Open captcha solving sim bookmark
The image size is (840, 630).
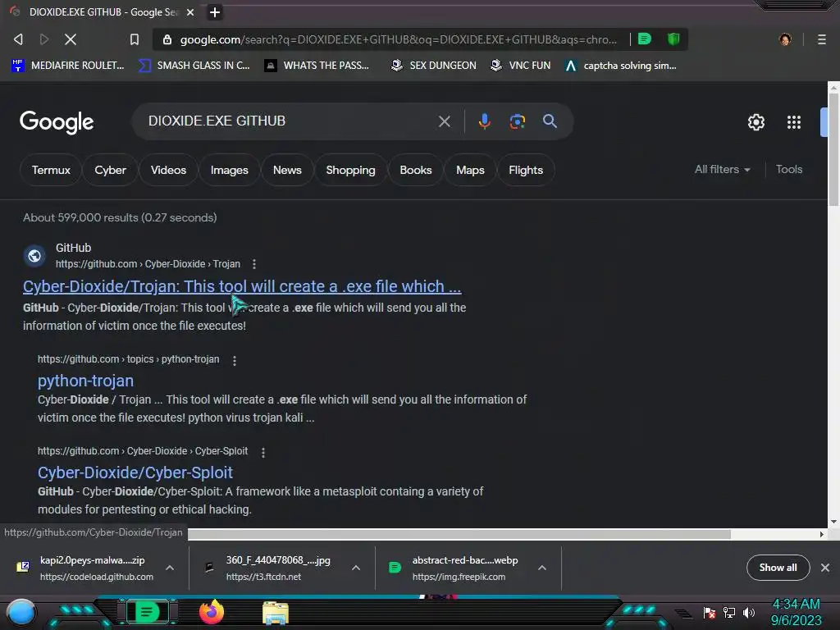(621, 66)
